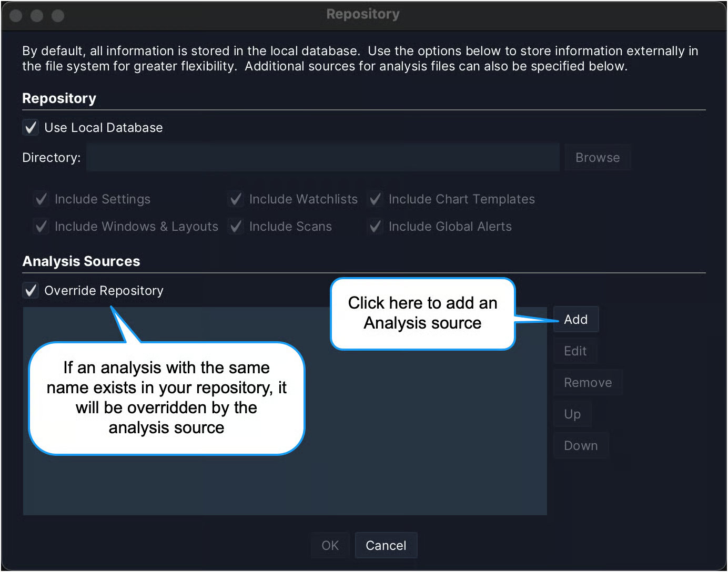The image size is (728, 572).
Task: Click Add to add an analysis source
Action: tap(575, 320)
